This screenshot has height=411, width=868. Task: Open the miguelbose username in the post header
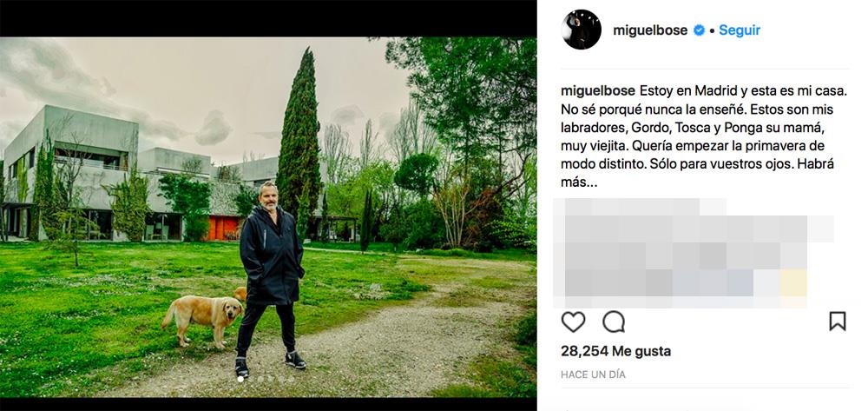pos(651,30)
